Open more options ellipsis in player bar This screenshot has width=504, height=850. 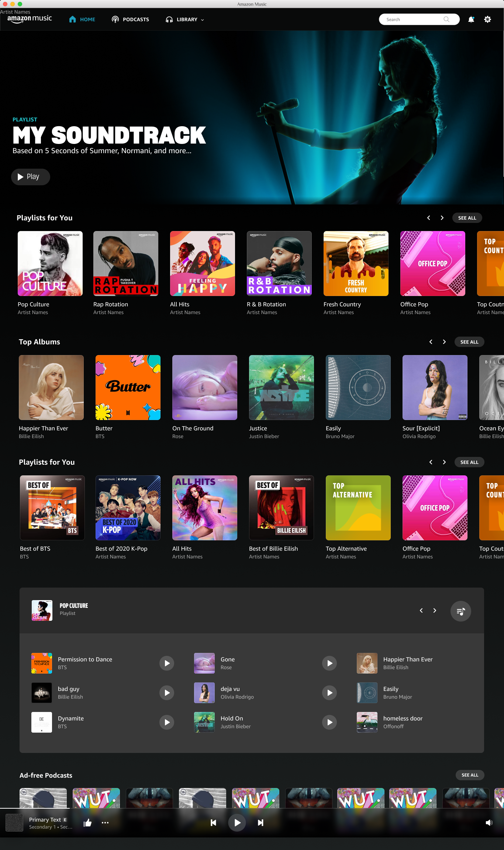click(x=105, y=823)
